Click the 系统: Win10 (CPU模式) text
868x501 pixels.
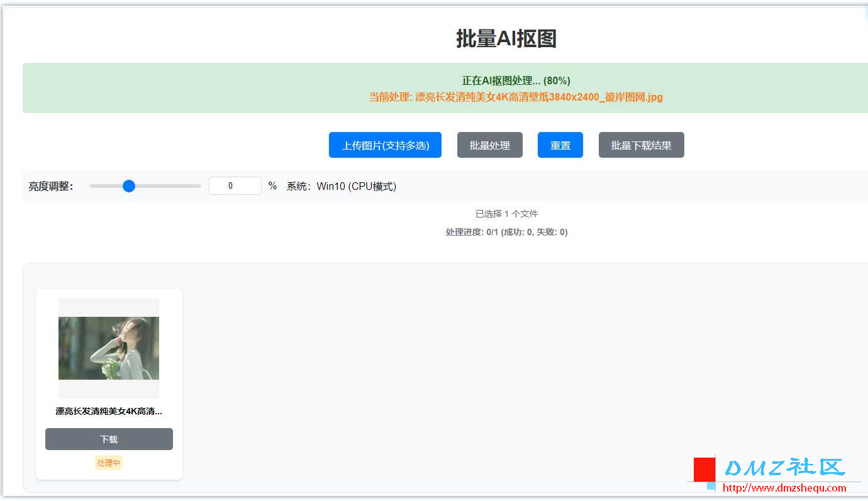pyautogui.click(x=342, y=186)
